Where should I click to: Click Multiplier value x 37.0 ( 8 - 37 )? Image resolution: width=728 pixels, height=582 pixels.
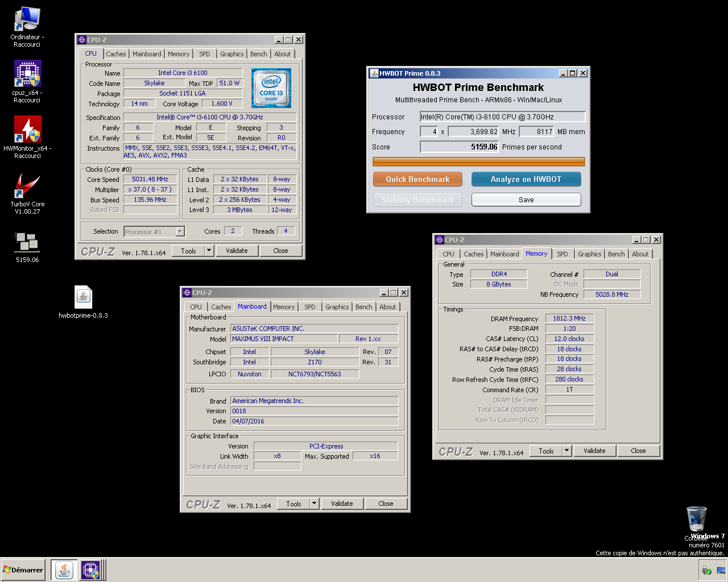coord(150,189)
